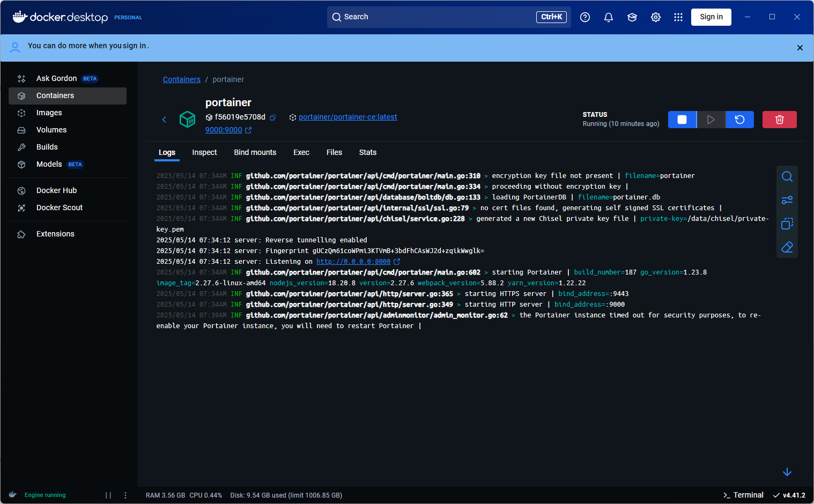Screen dimensions: 814x504
Task: Open the Models section
Action: click(x=68, y=164)
